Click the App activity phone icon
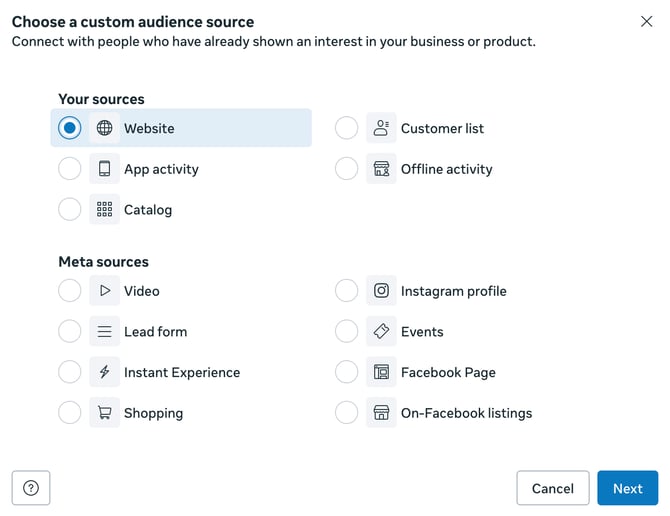This screenshot has height=516, width=670. [104, 169]
